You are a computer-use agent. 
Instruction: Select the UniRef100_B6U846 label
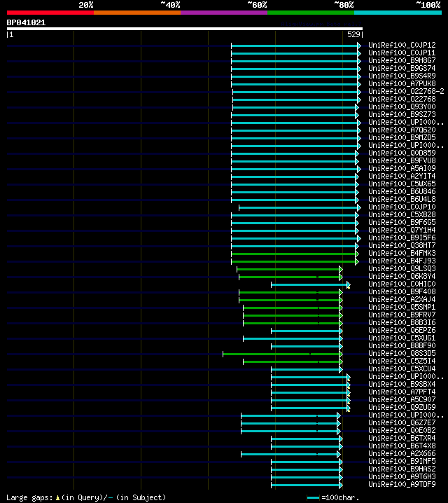pyautogui.click(x=402, y=191)
